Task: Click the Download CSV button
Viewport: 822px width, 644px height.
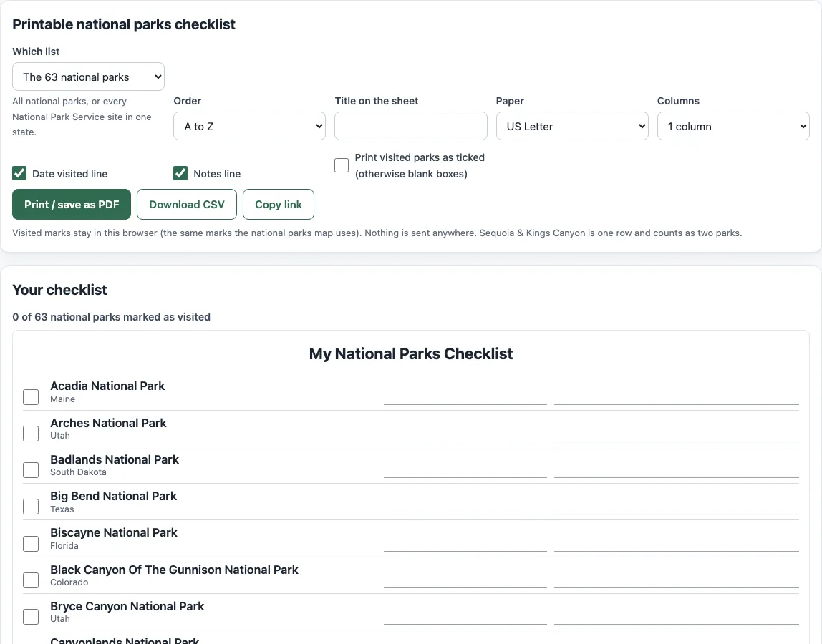Action: pos(187,205)
